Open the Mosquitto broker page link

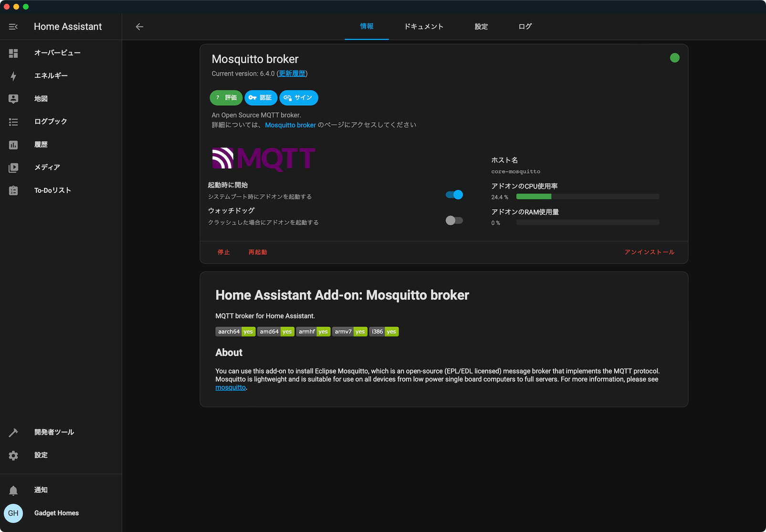(290, 125)
